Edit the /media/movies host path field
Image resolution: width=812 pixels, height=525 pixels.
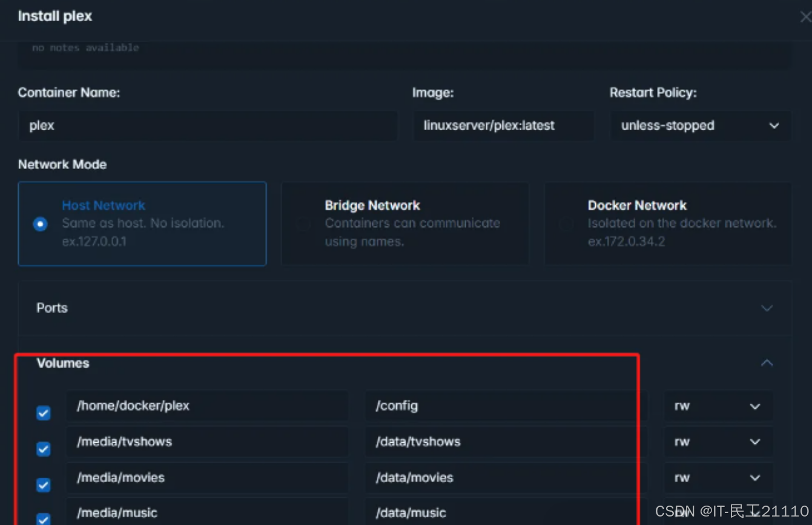click(207, 478)
